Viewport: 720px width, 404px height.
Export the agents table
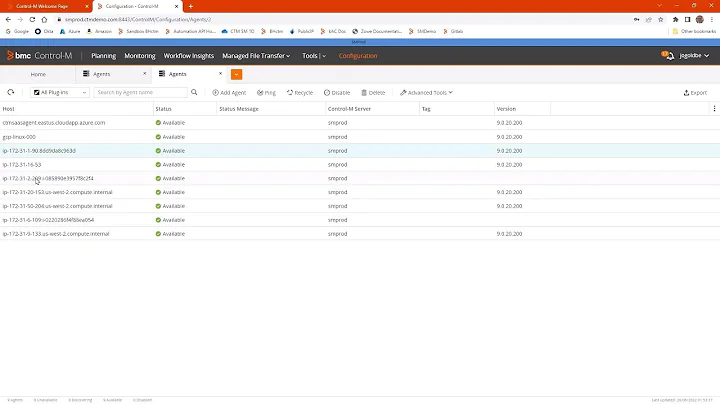(x=695, y=93)
